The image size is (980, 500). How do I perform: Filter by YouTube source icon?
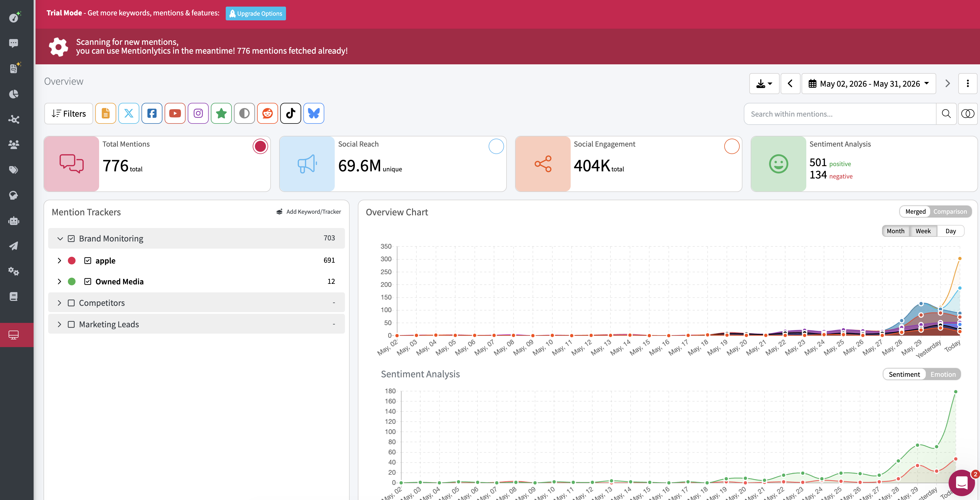click(x=175, y=113)
